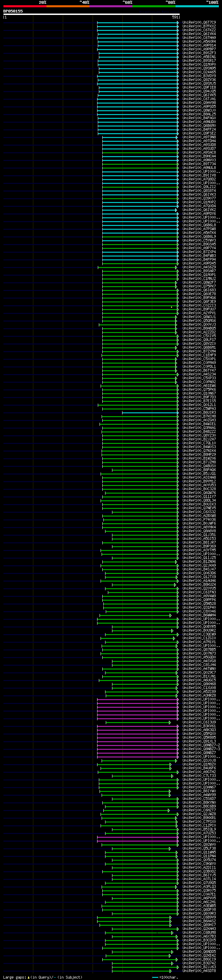Select the UniRef100_Q9FSE2 label
The image size is (222, 980).
click(199, 133)
